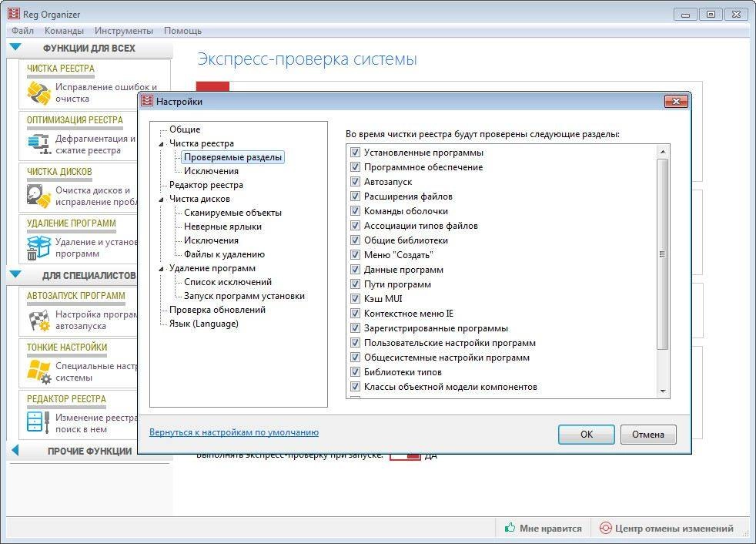Select Исключения under Чистка реестра

click(211, 171)
